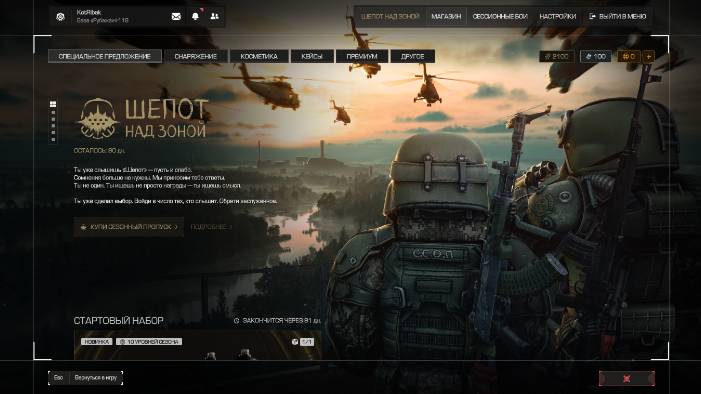Click the Esc key hint button
The image size is (701, 394).
coord(59,378)
